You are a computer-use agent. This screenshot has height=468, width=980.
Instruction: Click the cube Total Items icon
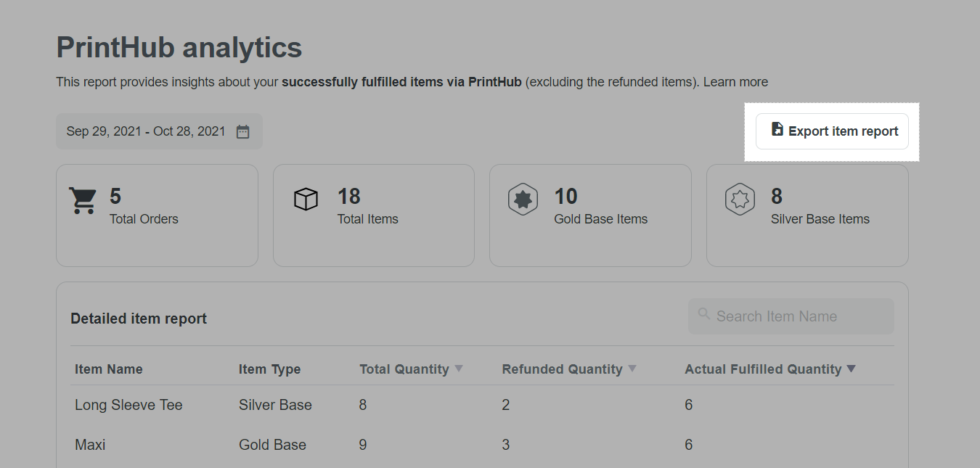point(306,200)
